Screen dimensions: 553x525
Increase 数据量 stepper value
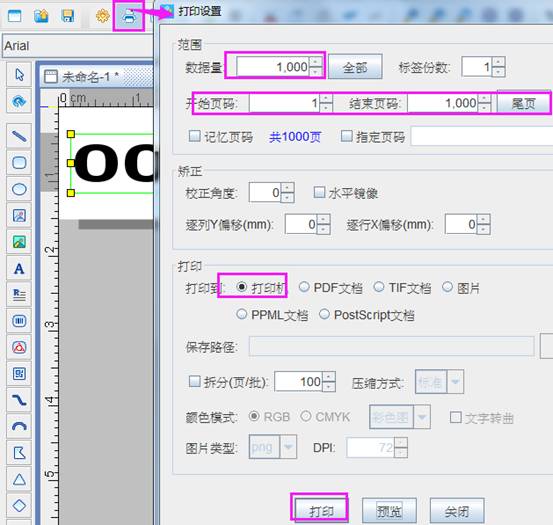point(315,62)
